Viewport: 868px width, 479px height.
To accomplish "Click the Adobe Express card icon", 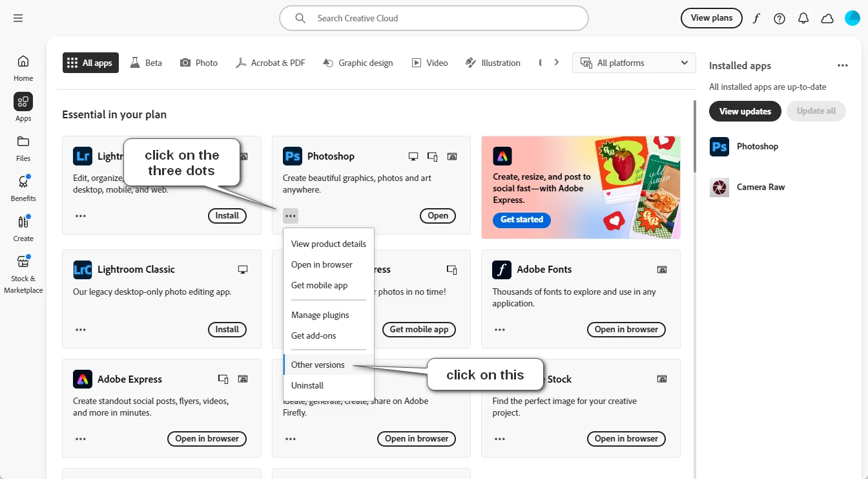I will (x=83, y=379).
